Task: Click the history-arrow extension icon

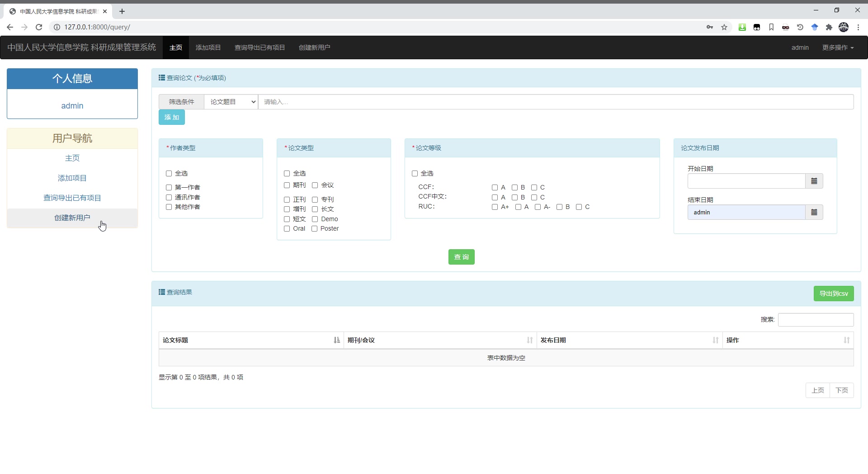Action: [x=800, y=27]
